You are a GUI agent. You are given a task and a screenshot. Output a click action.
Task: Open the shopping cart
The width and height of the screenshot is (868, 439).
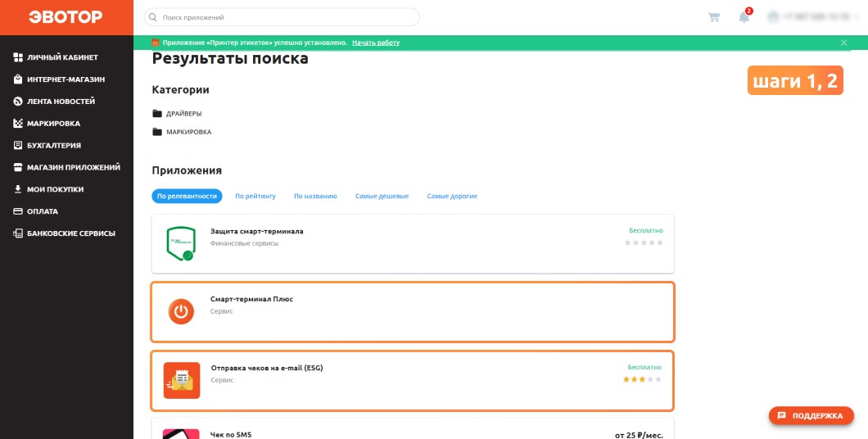tap(714, 17)
